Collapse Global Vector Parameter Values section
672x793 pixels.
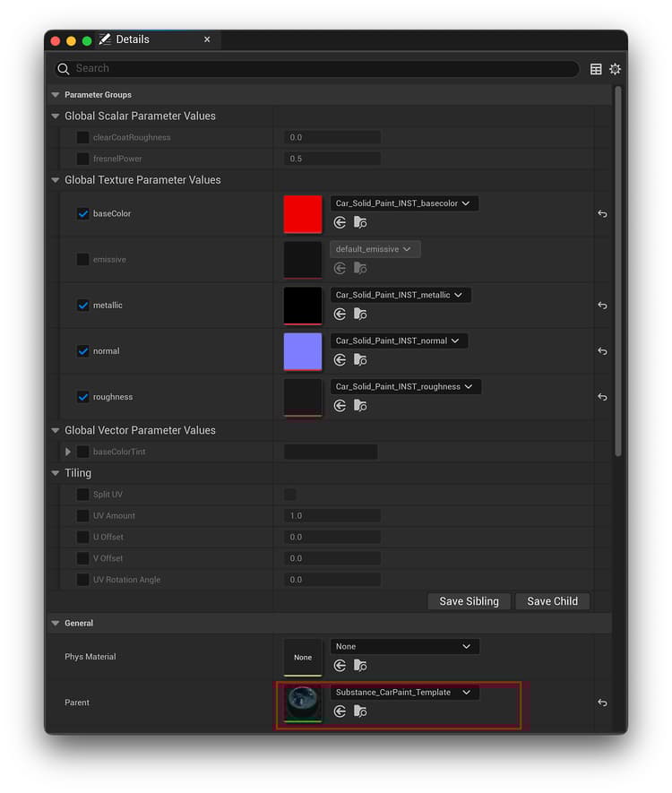click(x=56, y=430)
